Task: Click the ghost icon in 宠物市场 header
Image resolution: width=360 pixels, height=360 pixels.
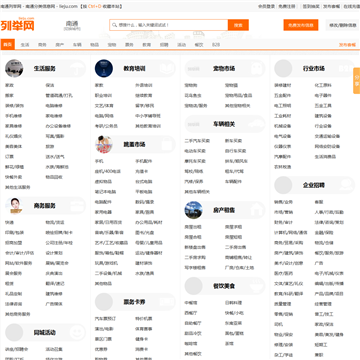Action: coord(256,68)
